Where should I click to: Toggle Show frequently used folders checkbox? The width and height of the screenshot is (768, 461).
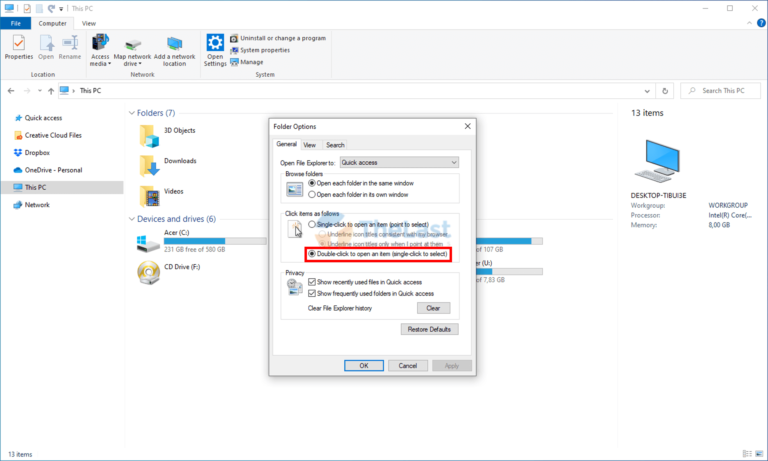click(x=312, y=293)
